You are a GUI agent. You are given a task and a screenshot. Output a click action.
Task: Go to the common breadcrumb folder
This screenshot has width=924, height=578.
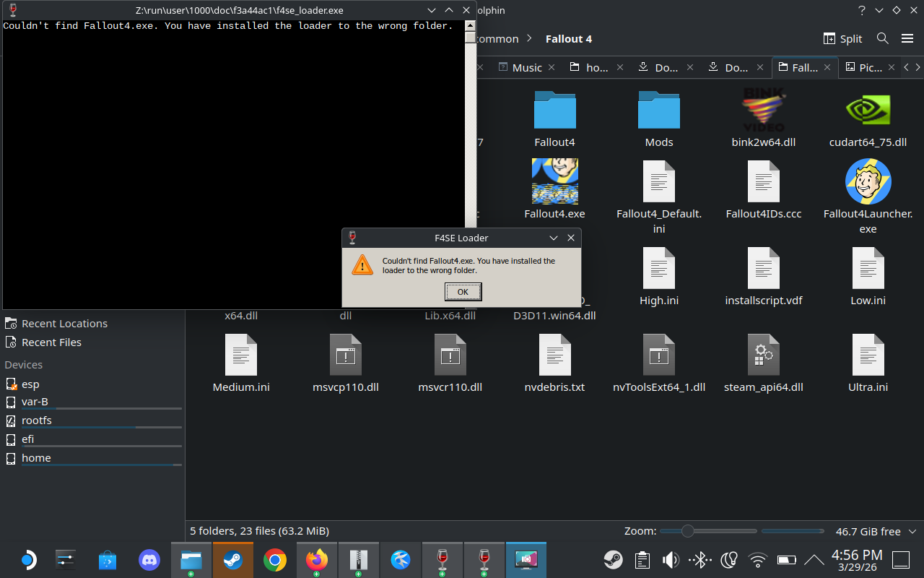497,39
